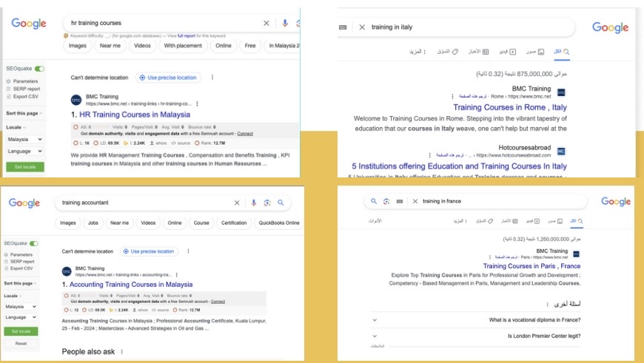Image resolution: width=644 pixels, height=363 pixels.
Task: Expand 'Is London Premier Center legit?' question
Action: click(x=476, y=336)
